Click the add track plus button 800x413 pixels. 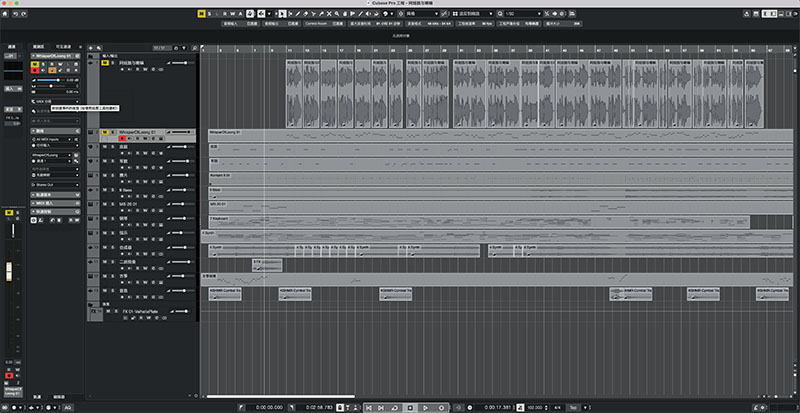pyautogui.click(x=91, y=48)
